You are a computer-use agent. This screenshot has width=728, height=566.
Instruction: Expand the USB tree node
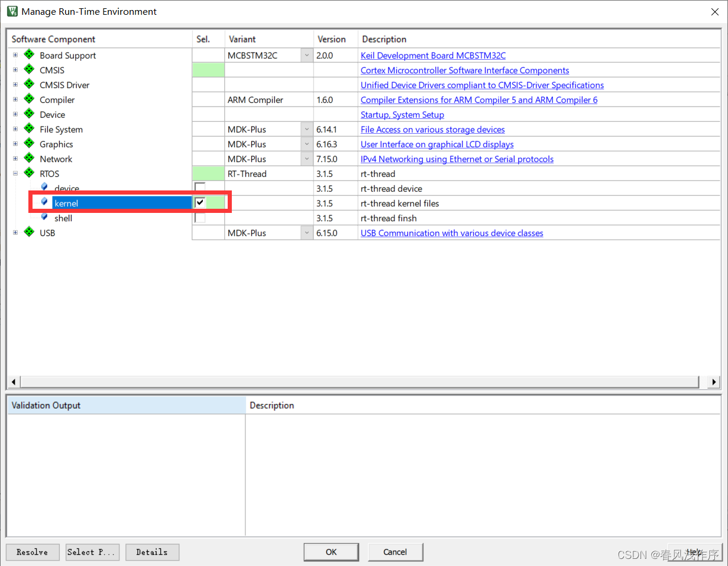click(x=15, y=232)
